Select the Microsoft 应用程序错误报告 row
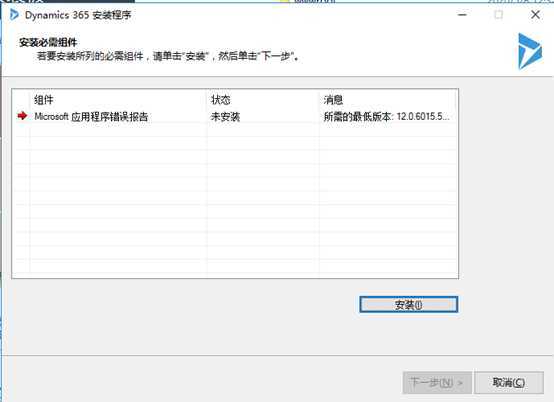 point(235,116)
